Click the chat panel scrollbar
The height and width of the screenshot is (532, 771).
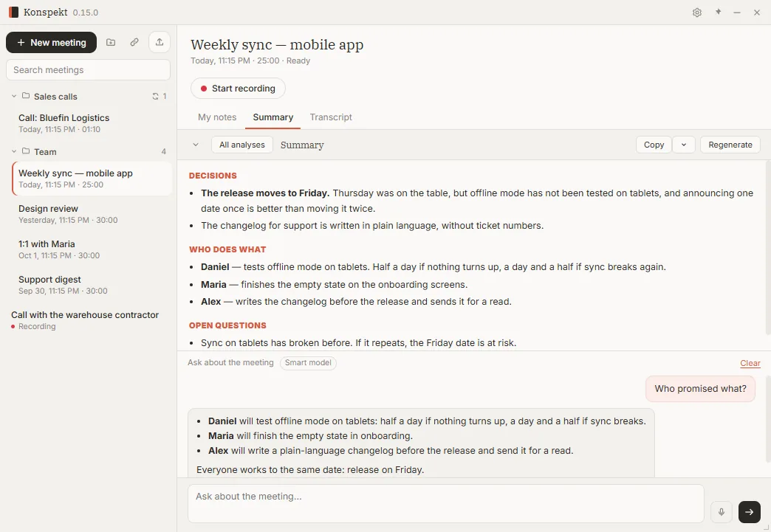(768, 420)
